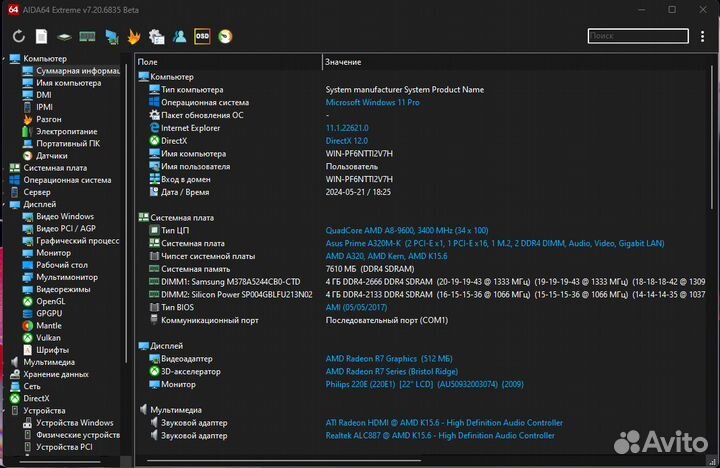Click the right pane vertical scrollbar
720x468 pixels.
click(x=712, y=138)
